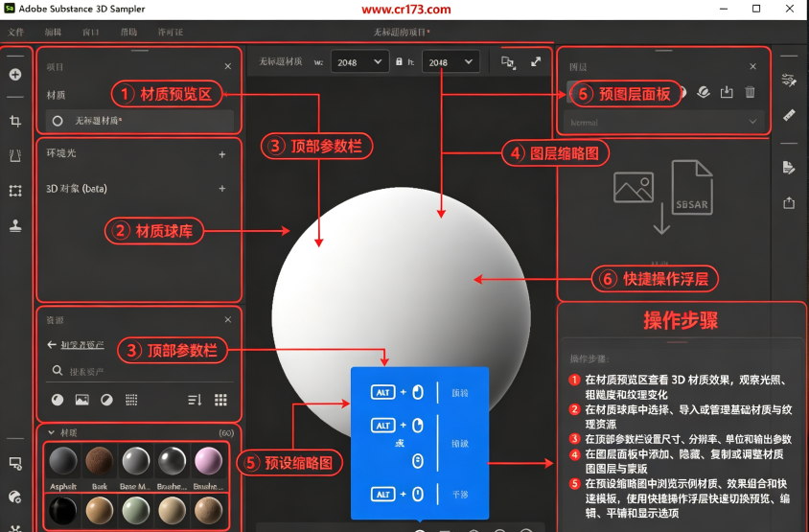Screen dimensions: 809x532
Task: Click the magnifier search icon in assets
Action: [x=58, y=371]
